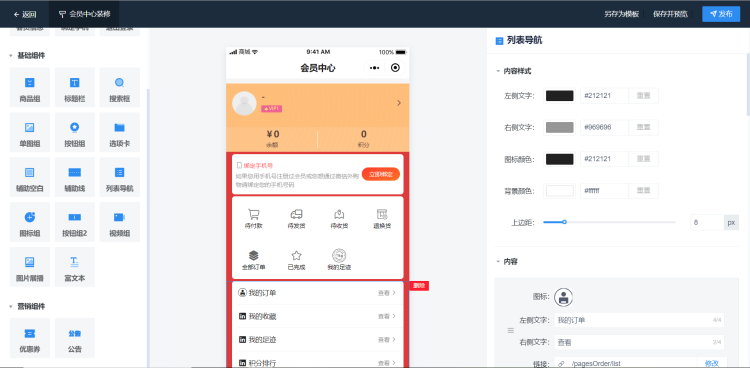750x368 pixels.
Task: Click 另存为模板
Action: pyautogui.click(x=621, y=14)
